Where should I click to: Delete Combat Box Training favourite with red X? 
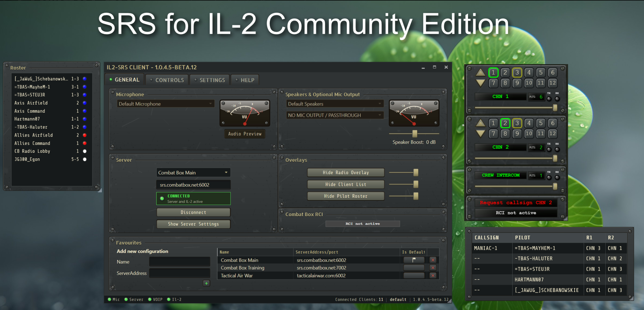[x=433, y=268]
